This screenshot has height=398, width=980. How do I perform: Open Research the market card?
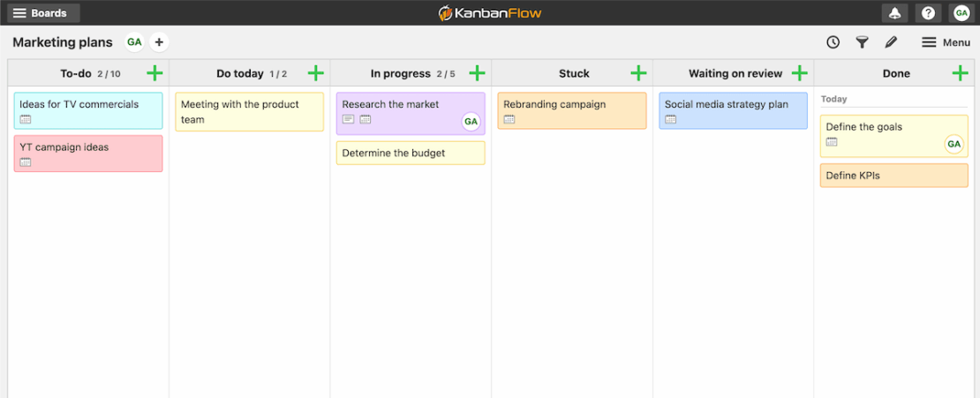411,114
